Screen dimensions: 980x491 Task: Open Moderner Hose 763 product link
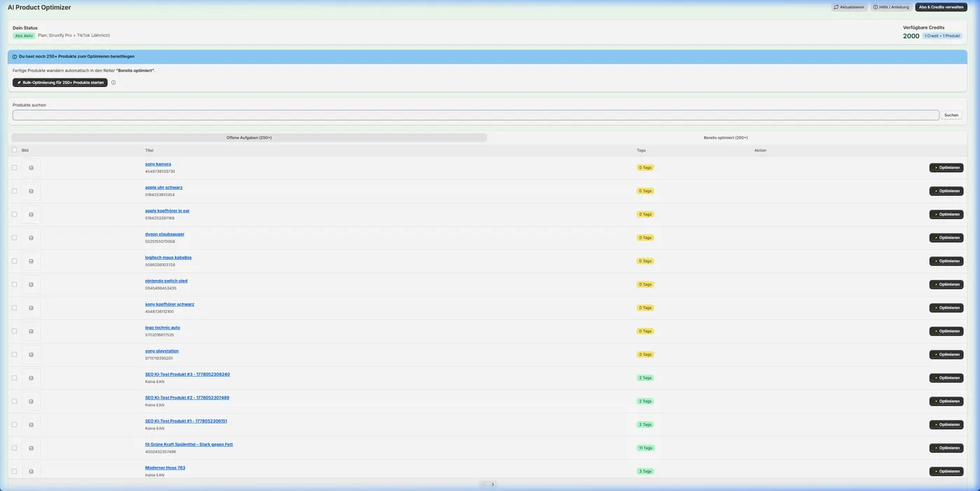point(165,468)
